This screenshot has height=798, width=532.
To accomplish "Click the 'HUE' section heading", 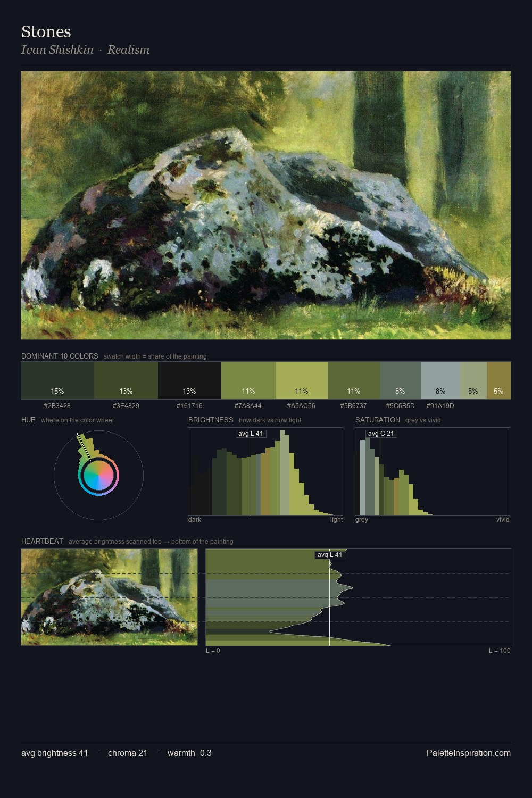I will point(28,420).
